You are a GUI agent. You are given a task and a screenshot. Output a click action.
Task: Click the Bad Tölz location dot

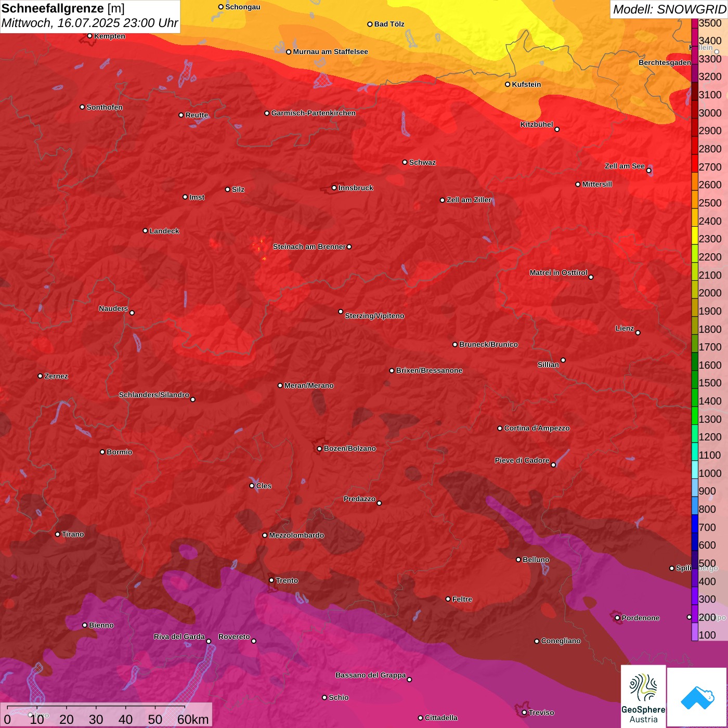point(370,24)
